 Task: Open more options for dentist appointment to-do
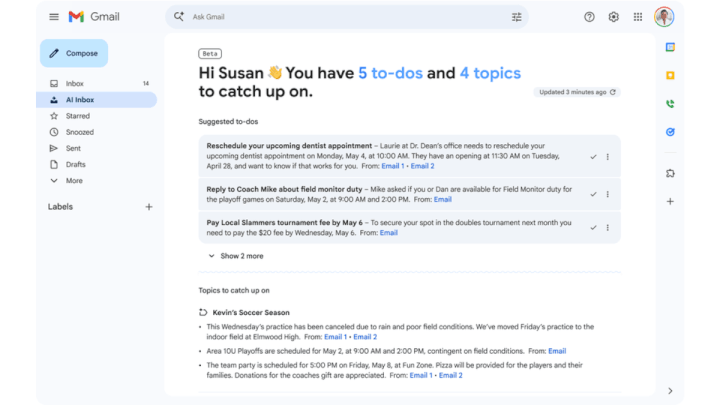608,157
